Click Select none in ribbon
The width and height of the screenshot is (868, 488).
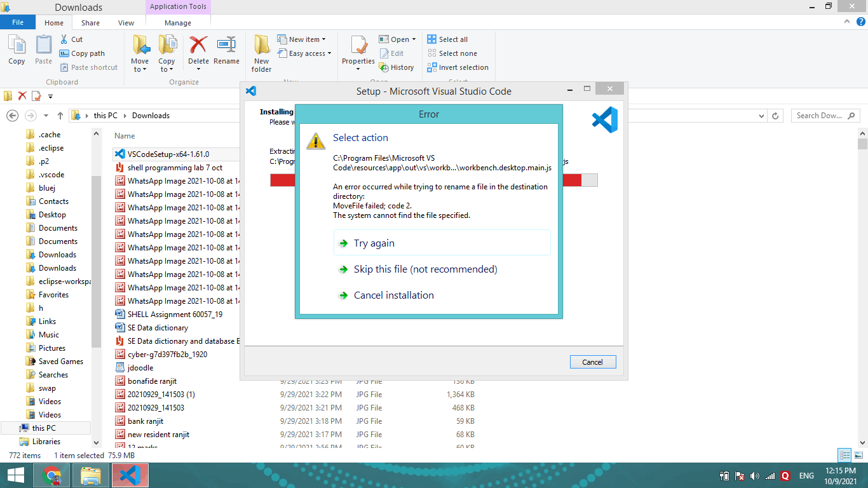click(x=452, y=53)
